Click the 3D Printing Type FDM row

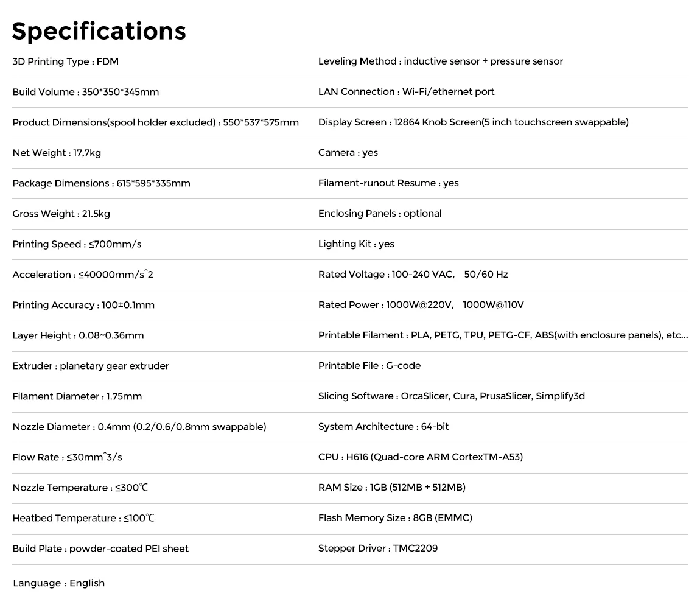click(x=65, y=61)
